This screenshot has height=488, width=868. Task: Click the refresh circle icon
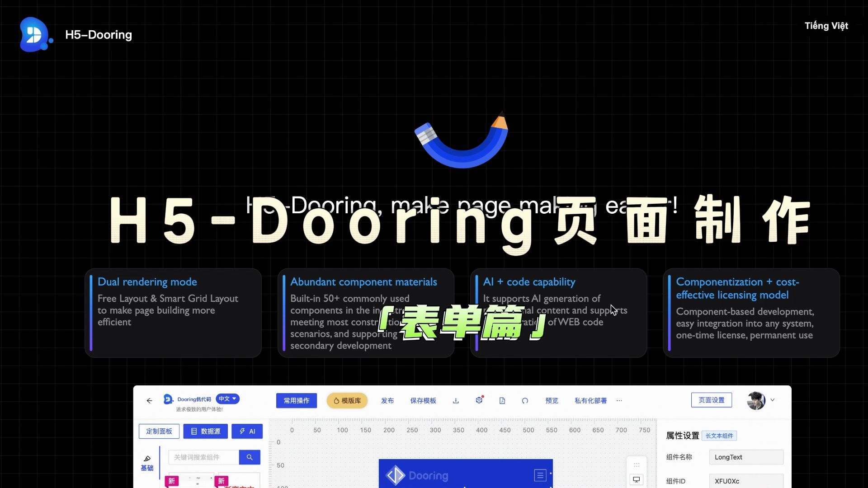click(x=525, y=401)
